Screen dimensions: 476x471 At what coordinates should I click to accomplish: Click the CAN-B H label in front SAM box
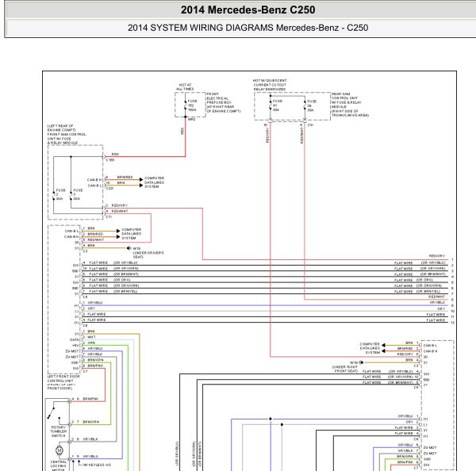pos(94,180)
